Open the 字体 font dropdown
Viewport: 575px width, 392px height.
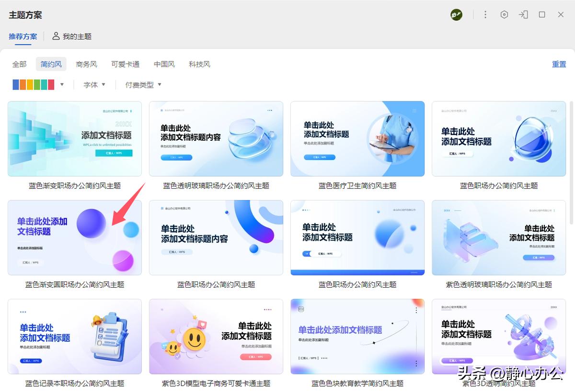pyautogui.click(x=94, y=85)
